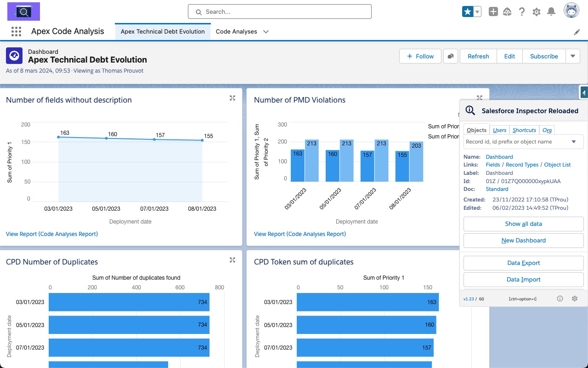Expand the Number of PMD Violations chart
The image size is (588, 368).
click(480, 98)
